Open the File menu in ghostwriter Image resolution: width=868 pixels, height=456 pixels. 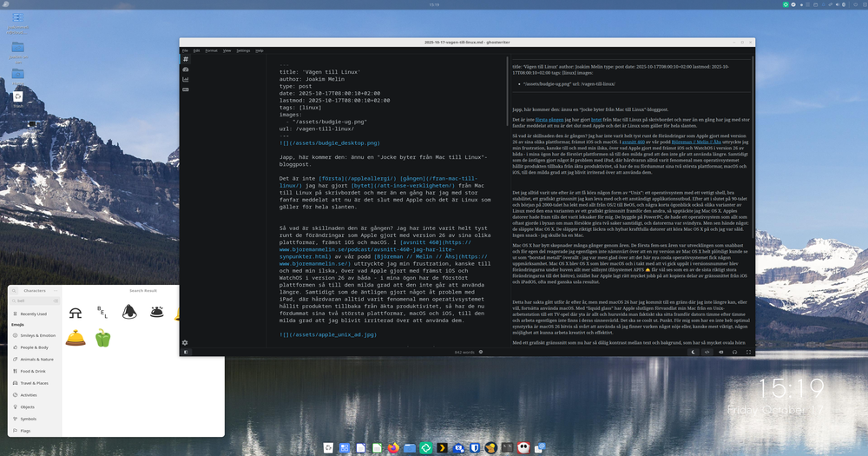tap(185, 50)
